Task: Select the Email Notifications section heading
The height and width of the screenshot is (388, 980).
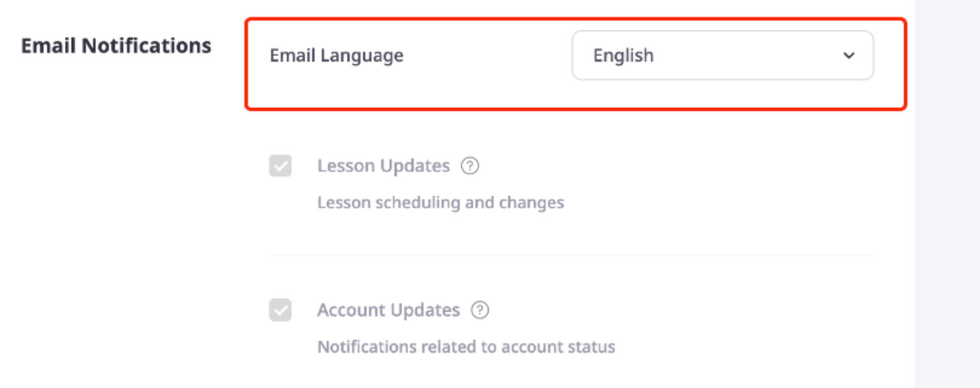Action: pyautogui.click(x=116, y=46)
